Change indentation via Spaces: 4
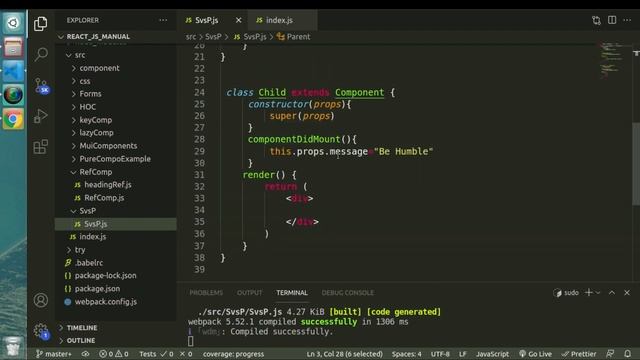 click(407, 354)
